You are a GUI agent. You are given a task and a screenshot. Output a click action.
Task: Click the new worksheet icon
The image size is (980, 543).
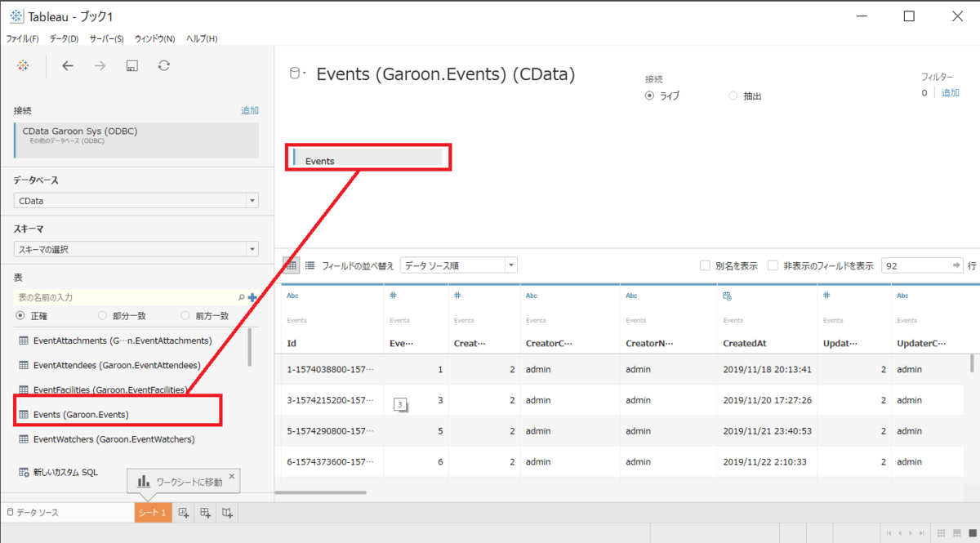tap(184, 513)
